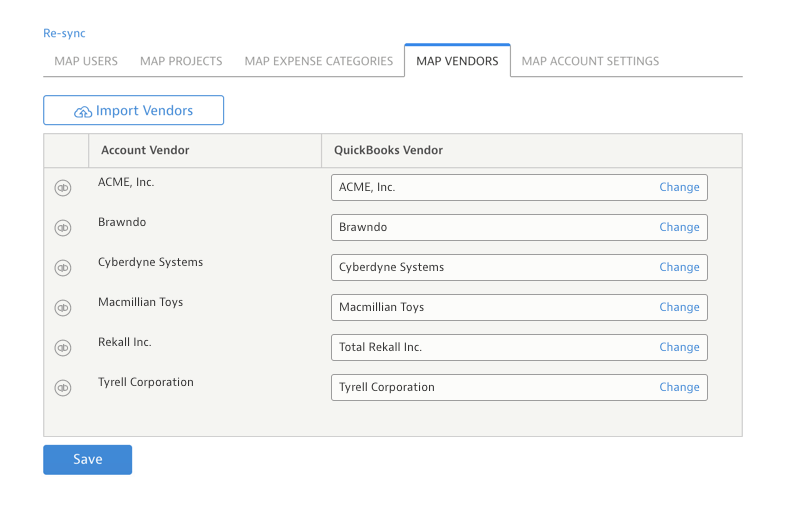Click the link icon beside Rekall Inc.
Image resolution: width=785 pixels, height=517 pixels.
click(x=62, y=348)
